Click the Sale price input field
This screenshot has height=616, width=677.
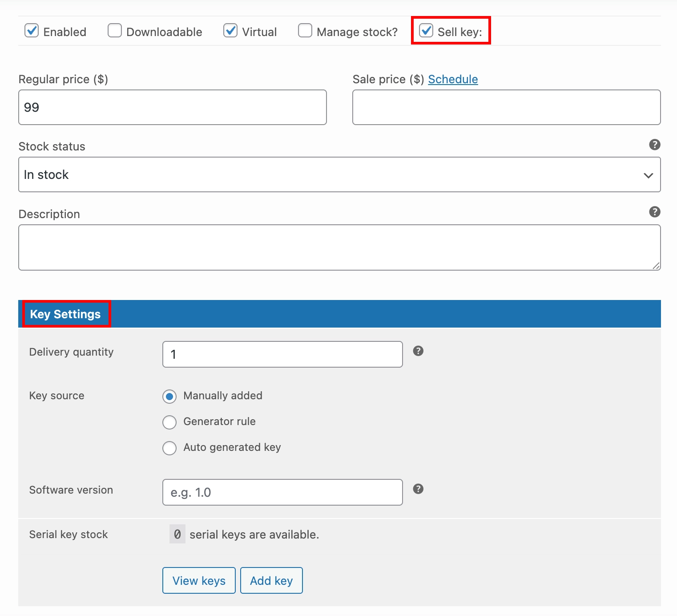(507, 107)
